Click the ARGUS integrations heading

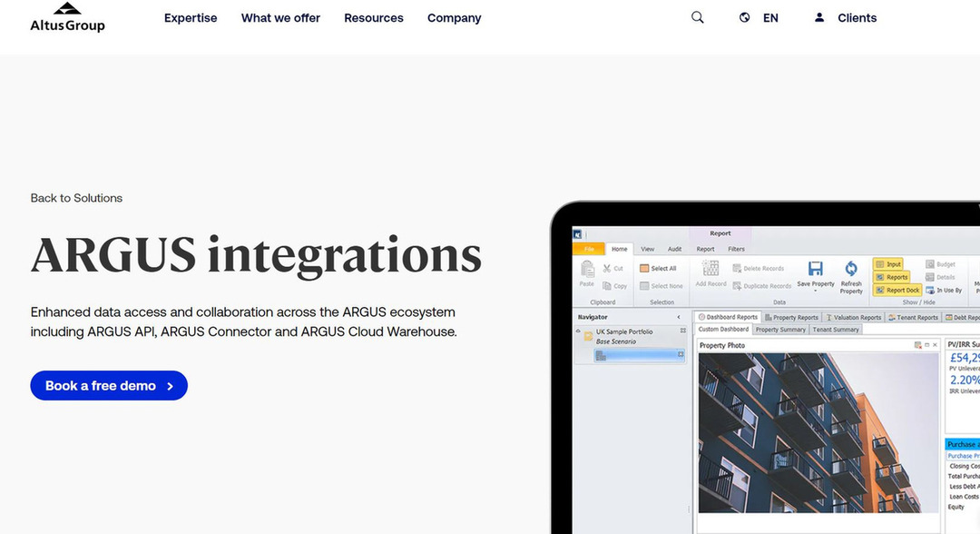(x=256, y=256)
